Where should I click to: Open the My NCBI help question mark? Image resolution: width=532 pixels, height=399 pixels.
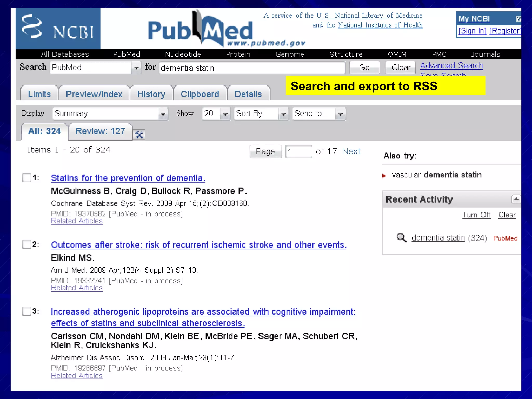518,19
